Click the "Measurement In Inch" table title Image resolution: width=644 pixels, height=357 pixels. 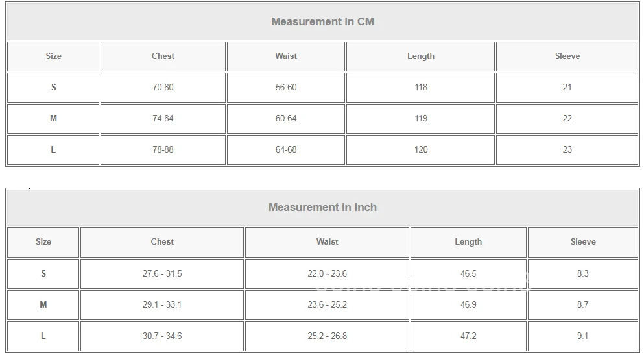322,208
